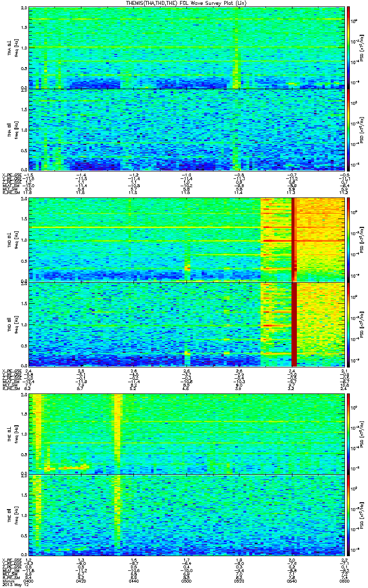Image resolution: width=368 pixels, height=588 pixels.
Task: Click the PSD [nT²/Hz] label of THA BL
Action: coord(363,48)
